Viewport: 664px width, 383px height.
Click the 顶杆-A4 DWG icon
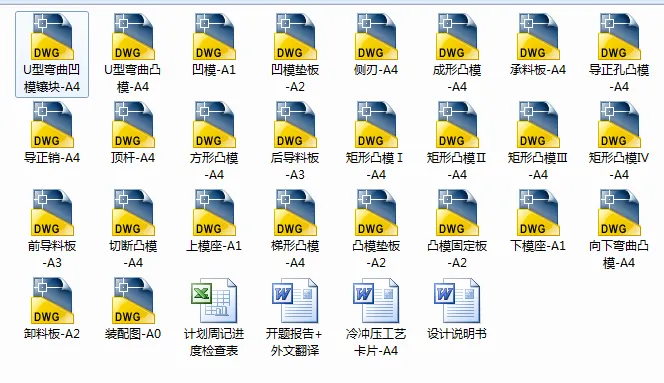[x=133, y=125]
